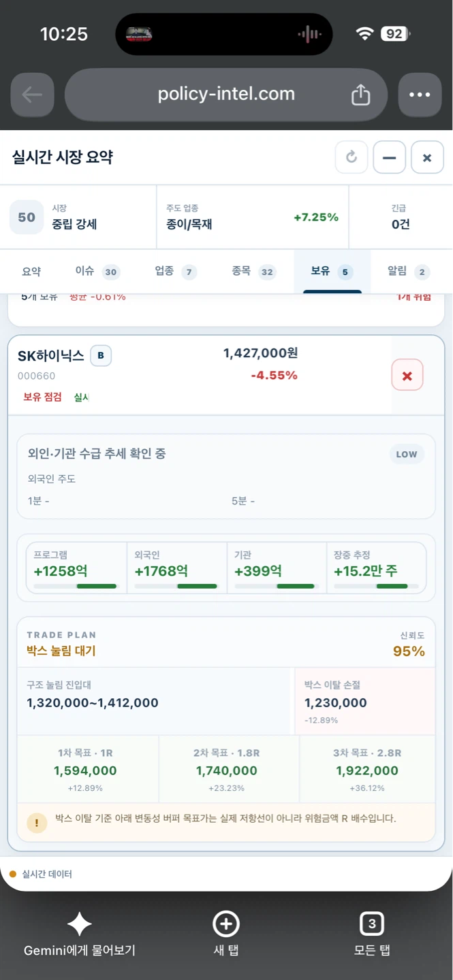Tap the 1차 목표 1,594,000 cell
This screenshot has height=980, width=453.
click(85, 770)
